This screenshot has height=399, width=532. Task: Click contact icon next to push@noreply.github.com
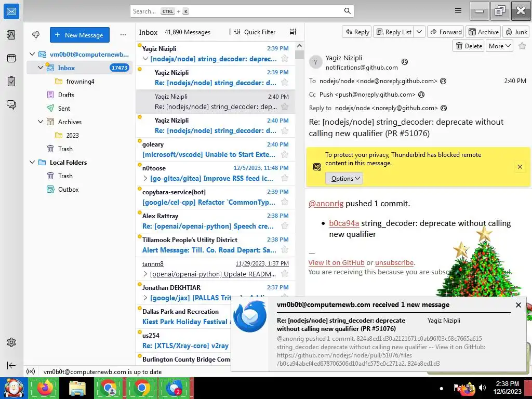(x=421, y=95)
